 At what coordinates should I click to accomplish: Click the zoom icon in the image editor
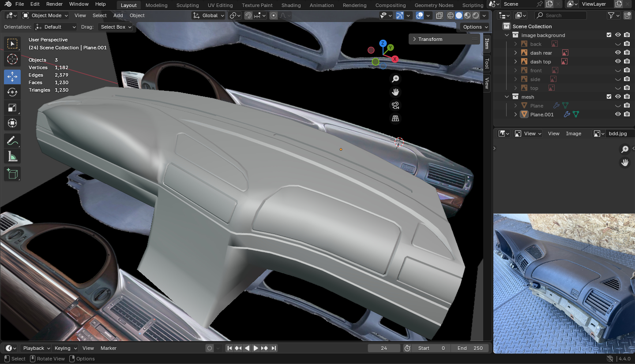point(625,149)
